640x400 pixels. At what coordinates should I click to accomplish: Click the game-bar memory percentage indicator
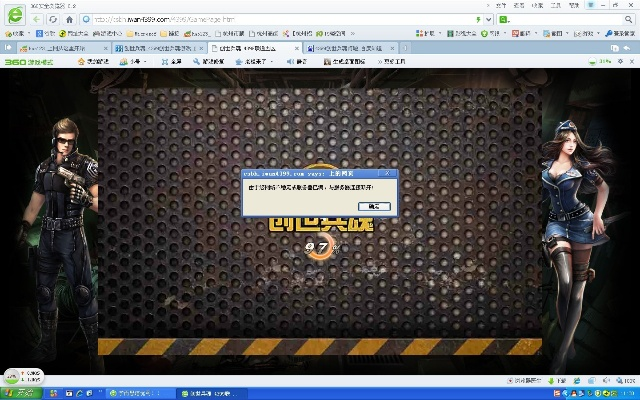click(599, 62)
